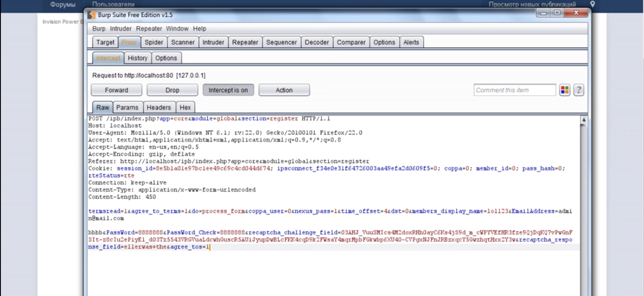Switch to the Target tab

coord(105,42)
